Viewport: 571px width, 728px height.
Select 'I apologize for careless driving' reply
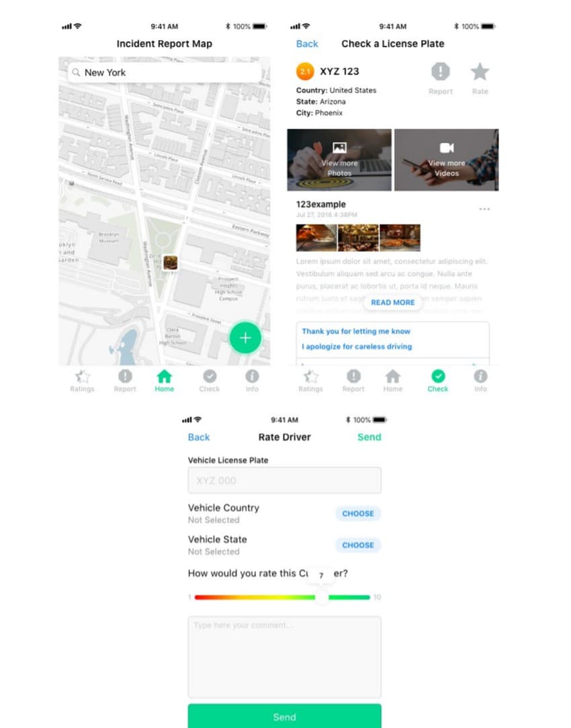pos(357,347)
